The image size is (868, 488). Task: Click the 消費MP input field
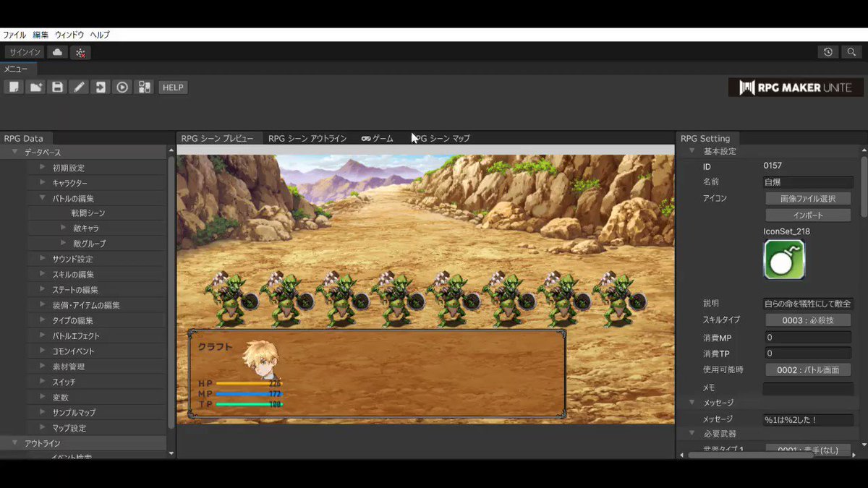808,338
